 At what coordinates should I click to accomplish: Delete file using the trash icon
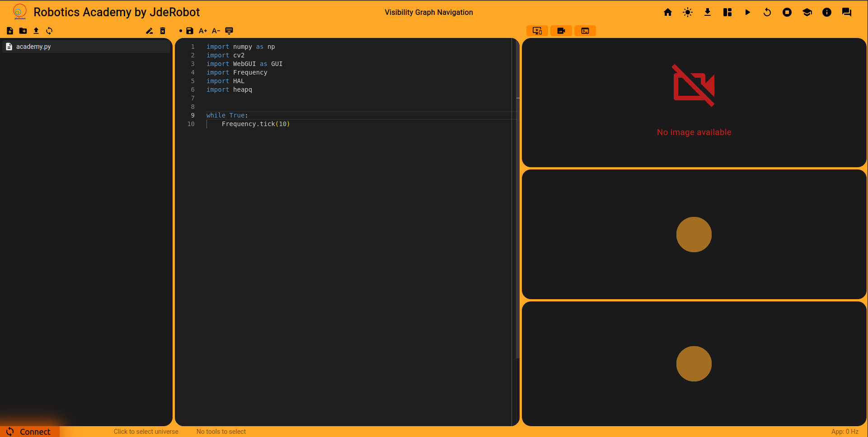click(x=163, y=31)
